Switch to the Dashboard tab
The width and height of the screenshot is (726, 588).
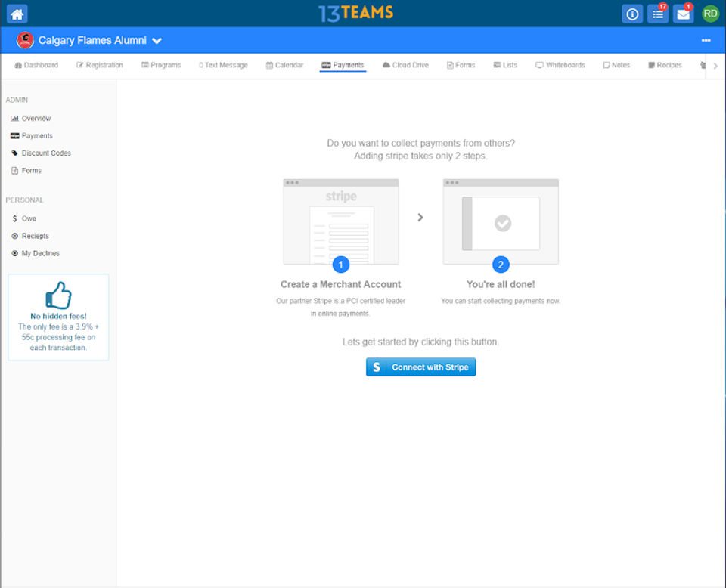click(36, 65)
